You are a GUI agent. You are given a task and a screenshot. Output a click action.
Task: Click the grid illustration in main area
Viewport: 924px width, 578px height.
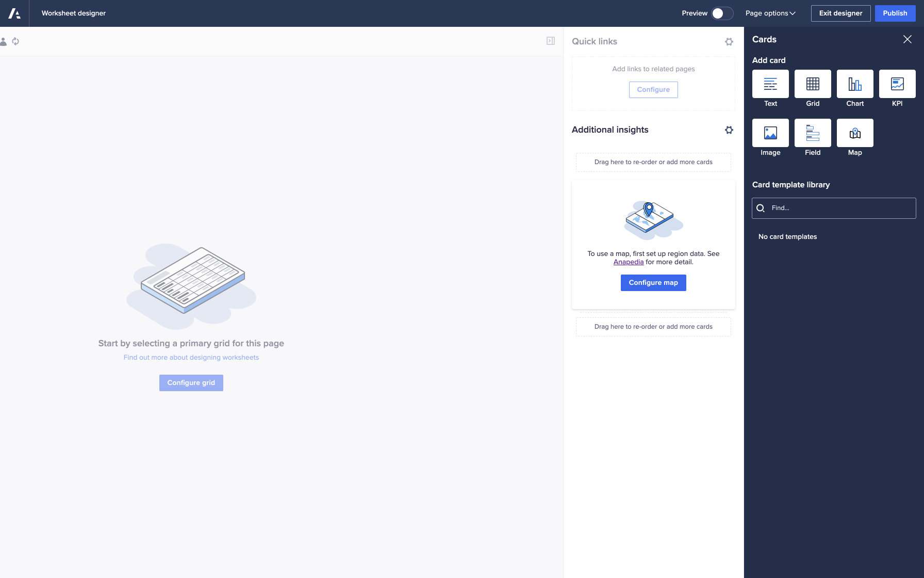191,286
